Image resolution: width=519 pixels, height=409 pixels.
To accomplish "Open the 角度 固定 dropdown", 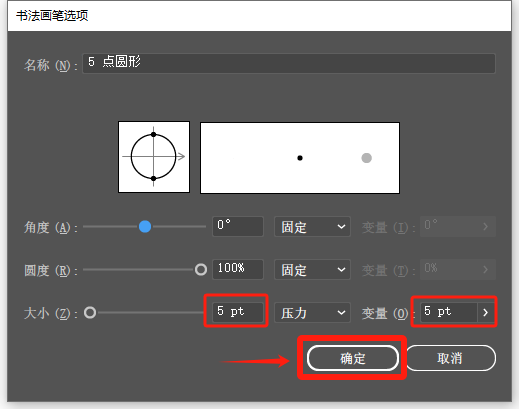I will coord(312,227).
